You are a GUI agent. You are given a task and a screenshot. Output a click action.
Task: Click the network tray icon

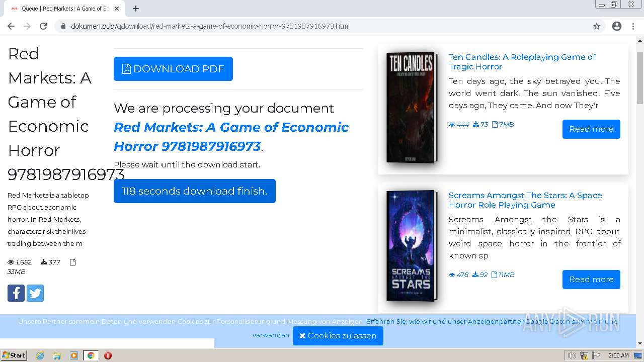[x=584, y=355]
